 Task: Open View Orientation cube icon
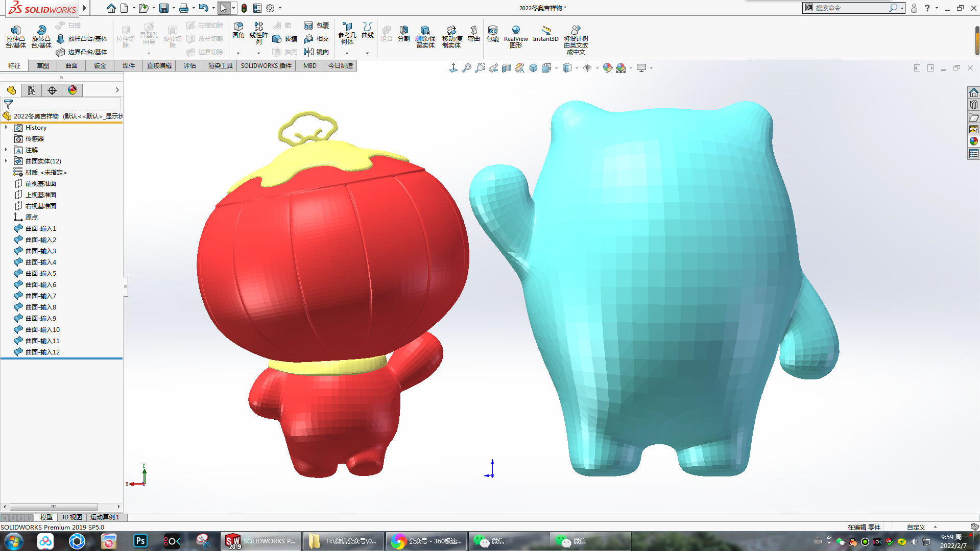546,68
